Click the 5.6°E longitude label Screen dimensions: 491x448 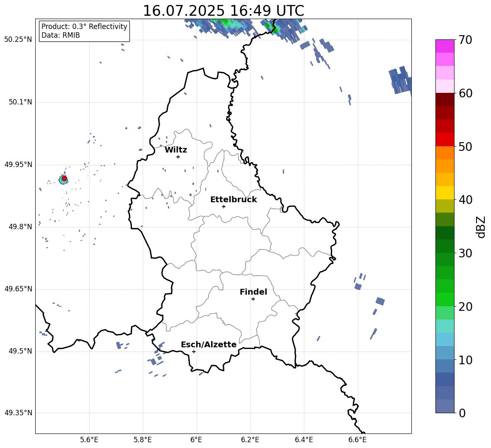pos(89,440)
